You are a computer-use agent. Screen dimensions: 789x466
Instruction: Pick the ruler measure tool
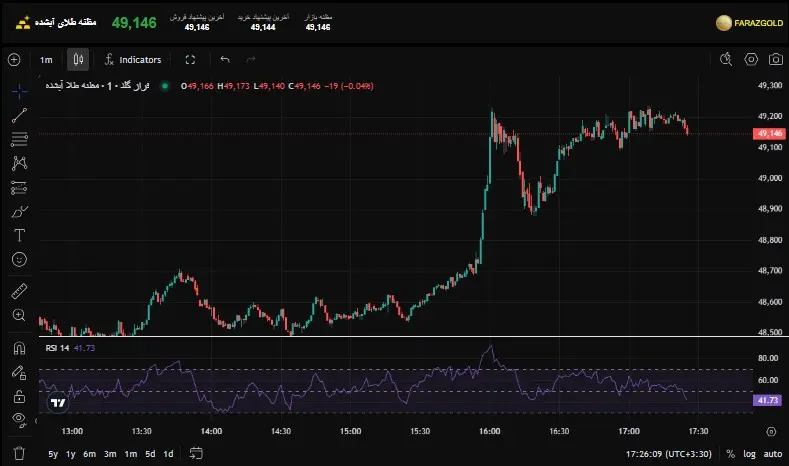(19, 292)
